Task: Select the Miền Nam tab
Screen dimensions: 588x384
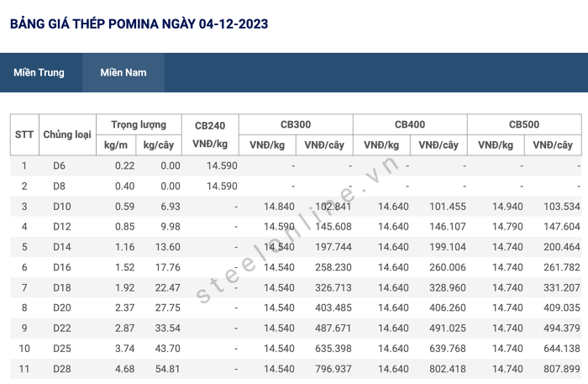Action: [123, 72]
